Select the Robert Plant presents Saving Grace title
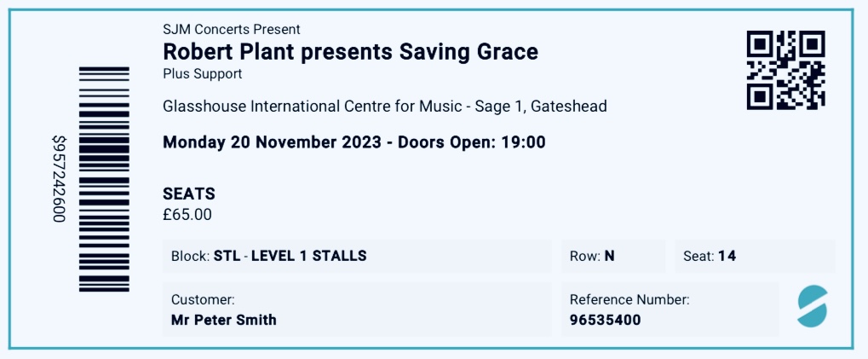The height and width of the screenshot is (359, 868). tap(350, 52)
